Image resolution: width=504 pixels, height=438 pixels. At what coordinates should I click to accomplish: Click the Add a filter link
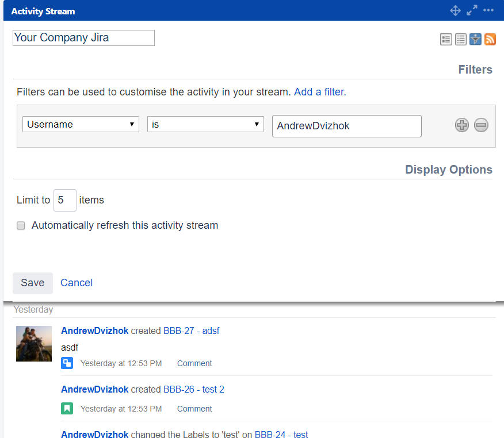pyautogui.click(x=320, y=92)
